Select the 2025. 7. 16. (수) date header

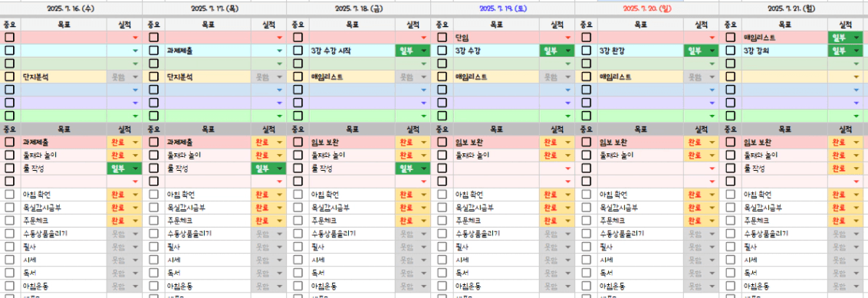(71, 9)
